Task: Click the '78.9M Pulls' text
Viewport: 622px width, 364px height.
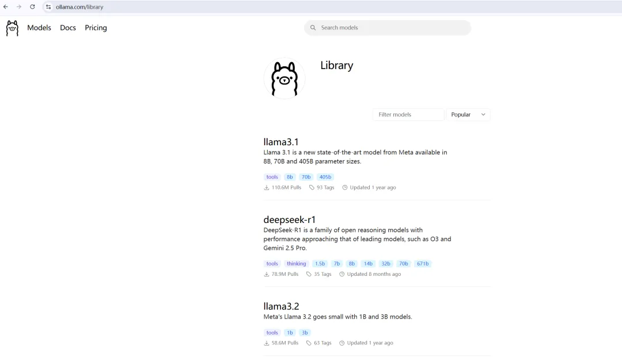Action: pyautogui.click(x=285, y=274)
